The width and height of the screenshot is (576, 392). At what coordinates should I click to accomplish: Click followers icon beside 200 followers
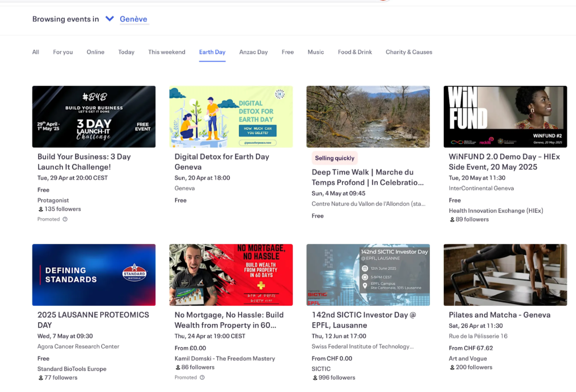(x=452, y=368)
